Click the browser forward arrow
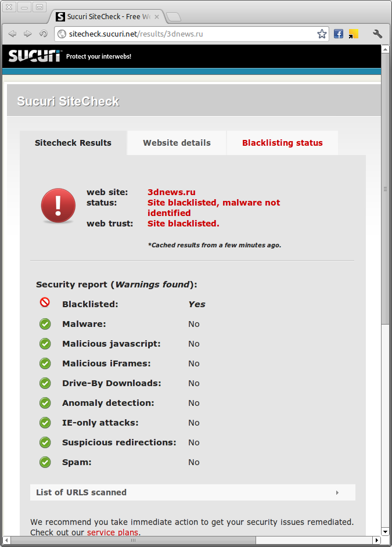 [27, 34]
